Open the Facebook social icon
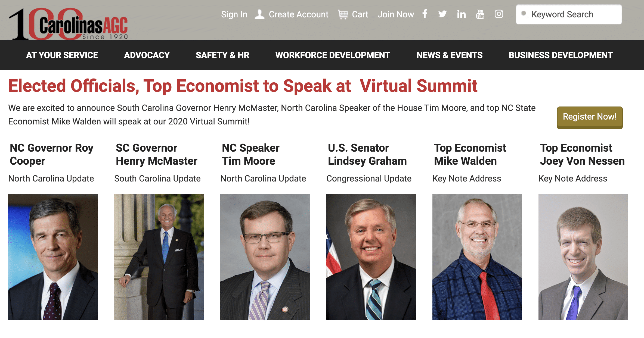This screenshot has height=338, width=644. click(x=425, y=14)
